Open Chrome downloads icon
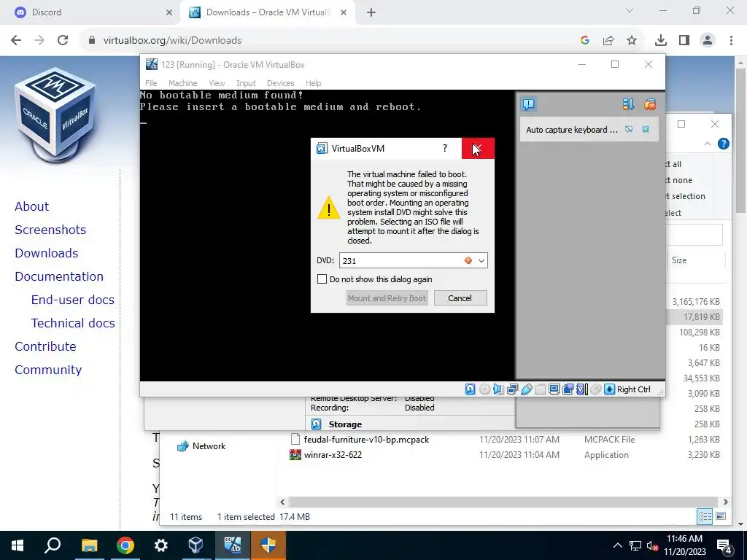This screenshot has width=747, height=560. tap(661, 41)
